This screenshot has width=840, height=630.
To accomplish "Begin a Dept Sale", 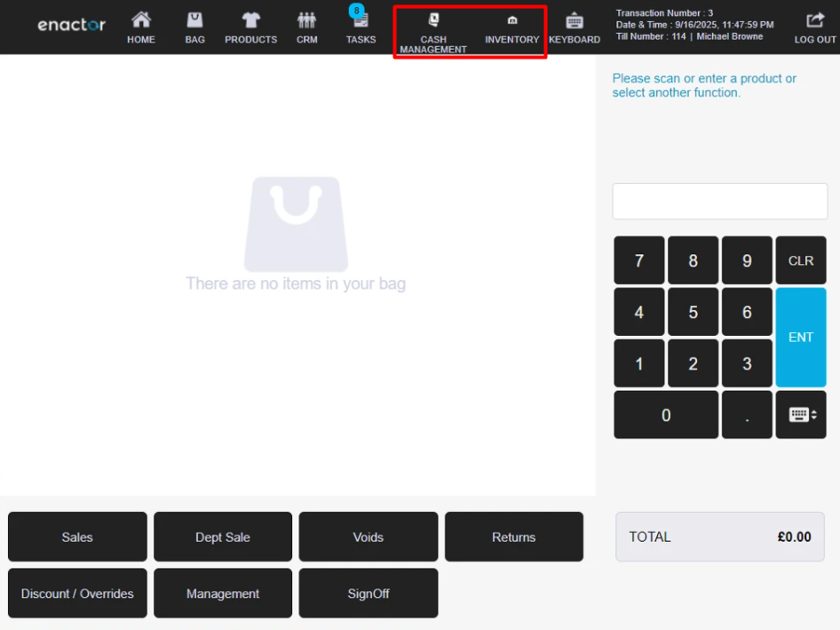I will 222,537.
